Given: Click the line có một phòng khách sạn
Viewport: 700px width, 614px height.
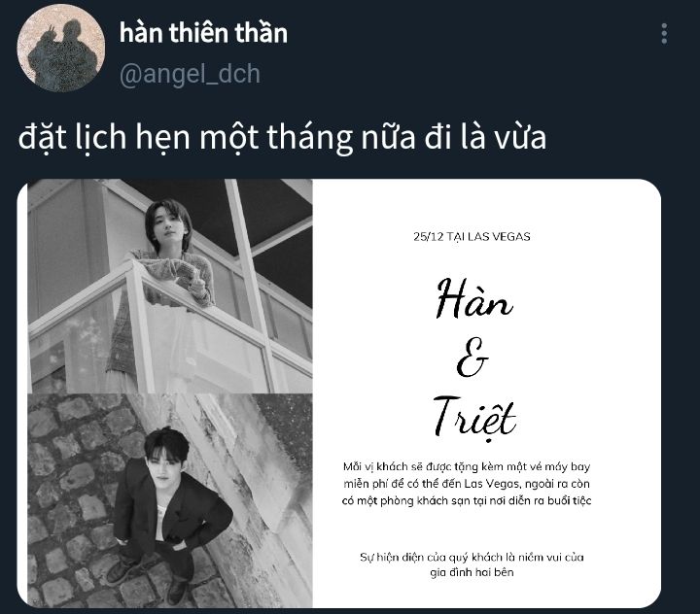Looking at the screenshot, I should coord(467,500).
